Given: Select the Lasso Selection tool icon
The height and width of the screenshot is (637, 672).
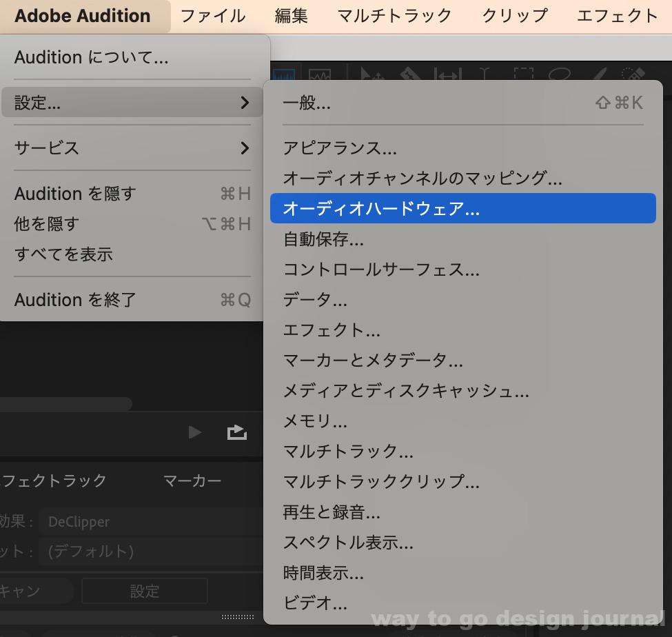Looking at the screenshot, I should (560, 74).
